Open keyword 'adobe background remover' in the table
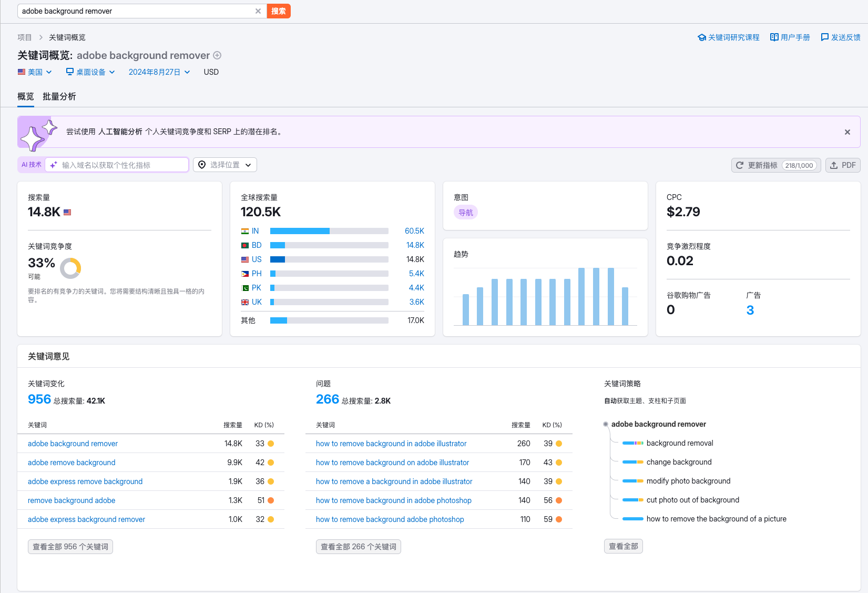The height and width of the screenshot is (593, 868). pyautogui.click(x=73, y=444)
